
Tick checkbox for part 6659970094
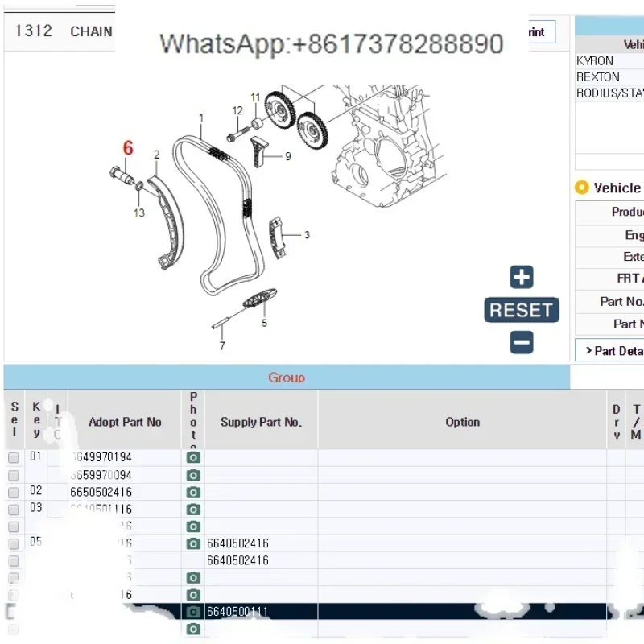[14, 475]
